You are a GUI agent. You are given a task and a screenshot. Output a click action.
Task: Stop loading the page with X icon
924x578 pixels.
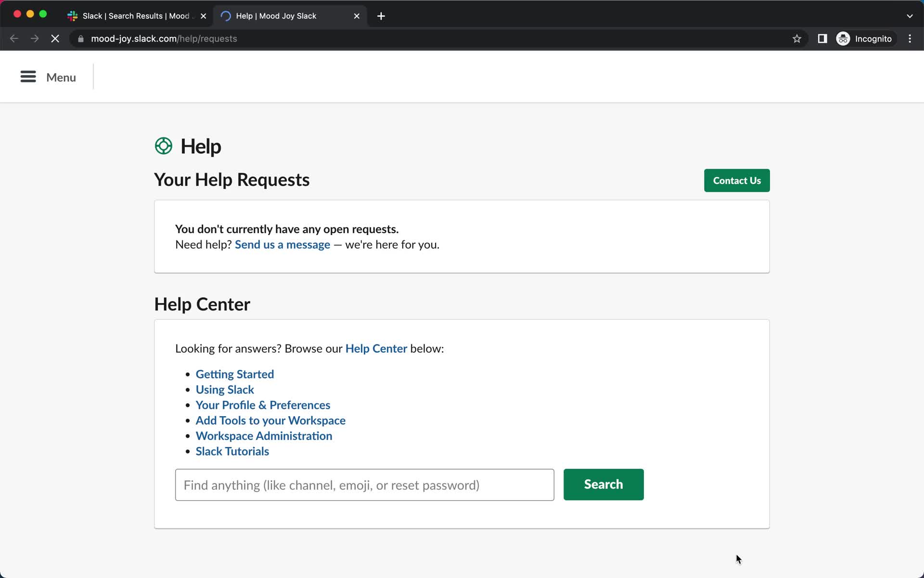55,39
